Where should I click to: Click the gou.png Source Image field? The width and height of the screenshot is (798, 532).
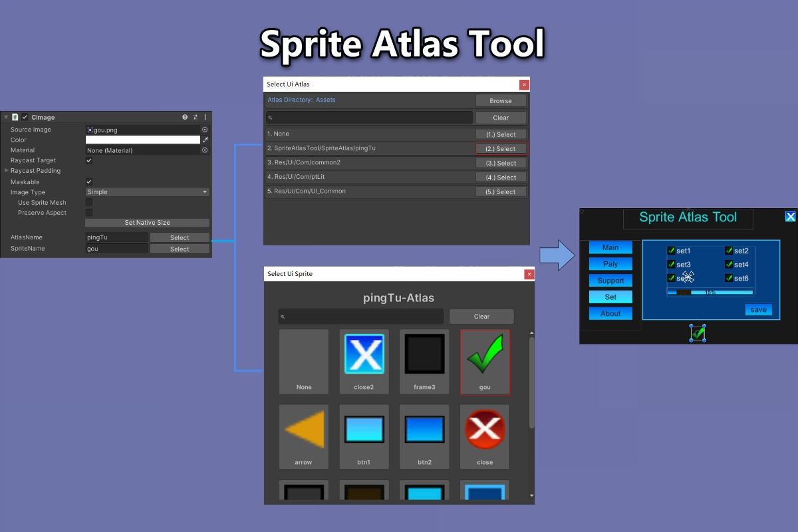pyautogui.click(x=143, y=130)
